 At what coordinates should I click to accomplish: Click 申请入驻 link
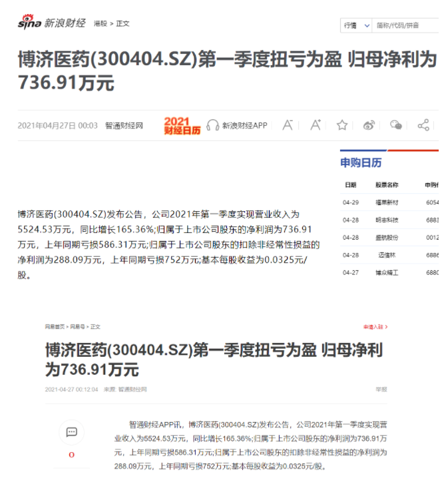[374, 327]
